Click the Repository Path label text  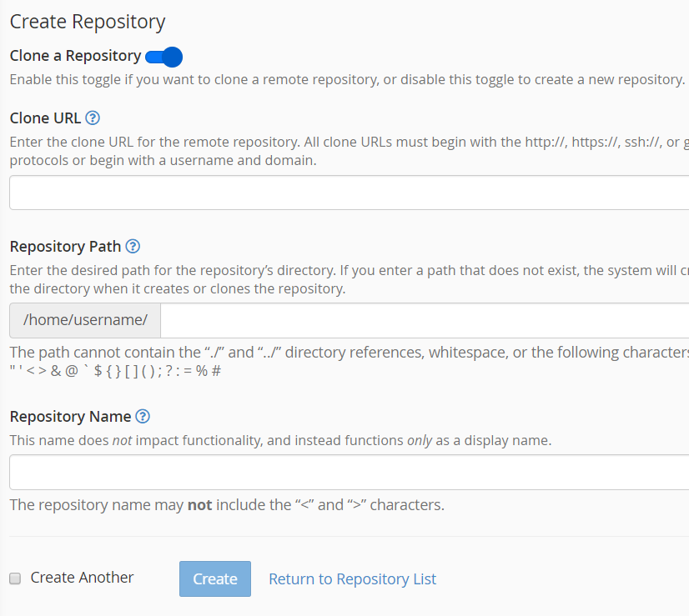[65, 246]
